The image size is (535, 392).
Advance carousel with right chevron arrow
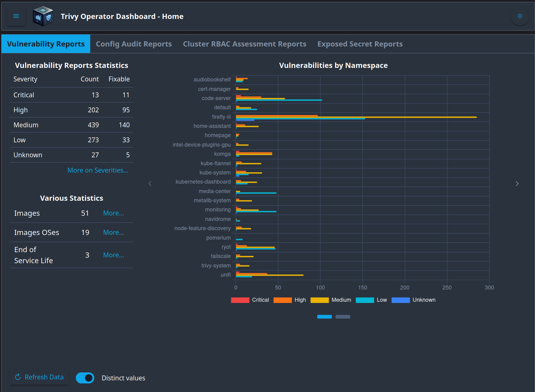coord(517,184)
